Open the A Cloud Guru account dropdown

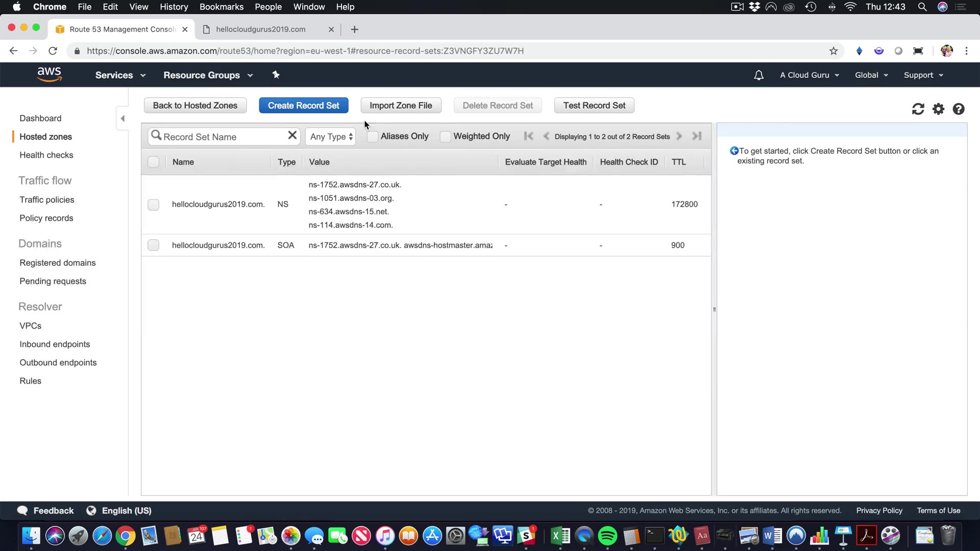(809, 75)
